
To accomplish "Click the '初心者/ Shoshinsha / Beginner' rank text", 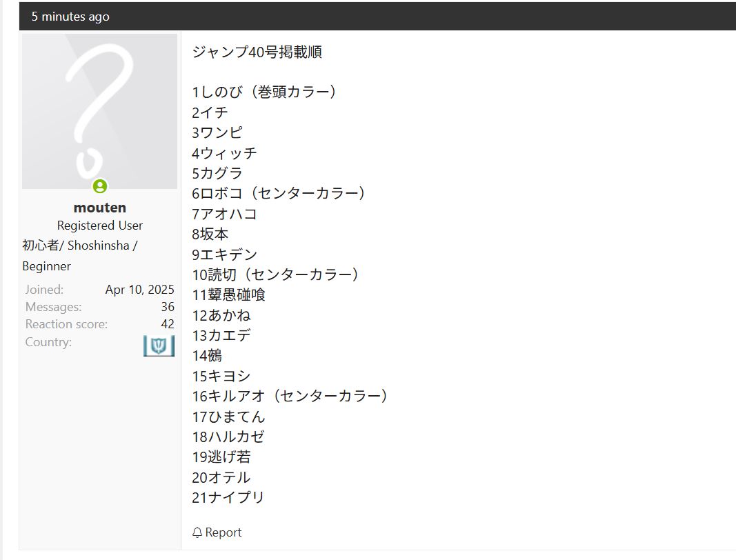I will click(x=80, y=256).
